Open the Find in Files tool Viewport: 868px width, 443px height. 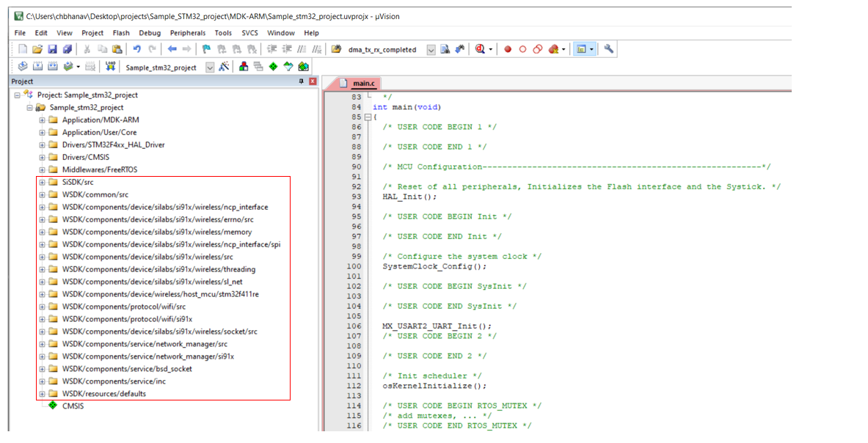click(x=445, y=48)
